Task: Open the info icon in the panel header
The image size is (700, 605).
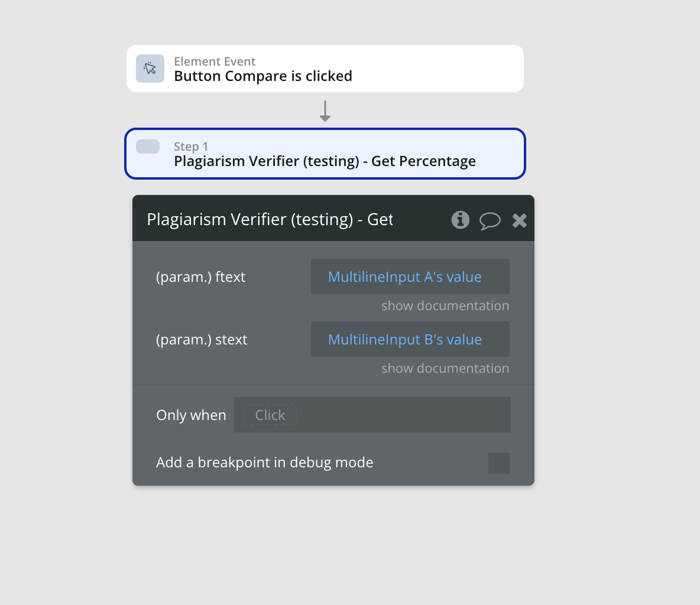Action: coord(461,220)
